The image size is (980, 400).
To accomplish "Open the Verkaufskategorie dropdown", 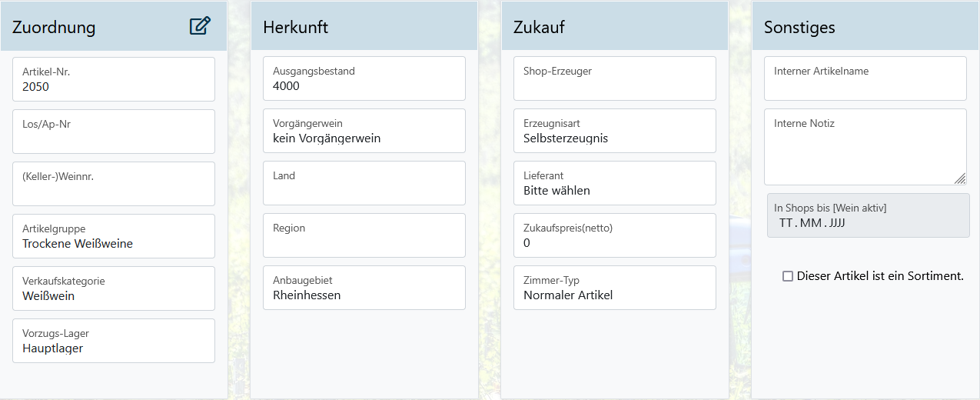I will 114,288.
